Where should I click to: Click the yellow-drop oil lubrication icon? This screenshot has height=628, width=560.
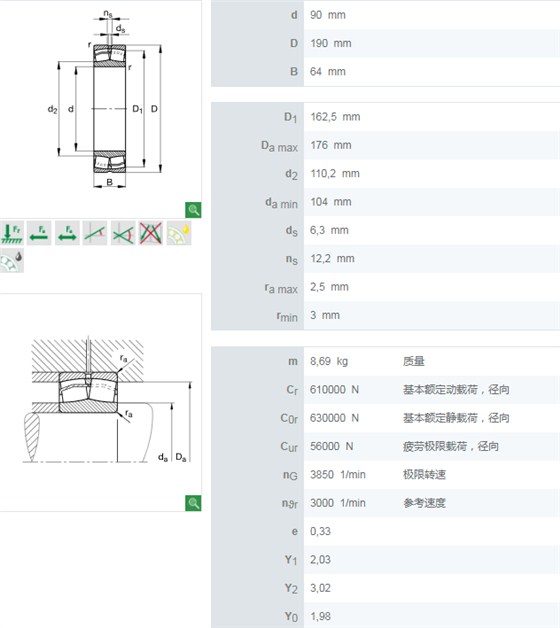click(179, 233)
